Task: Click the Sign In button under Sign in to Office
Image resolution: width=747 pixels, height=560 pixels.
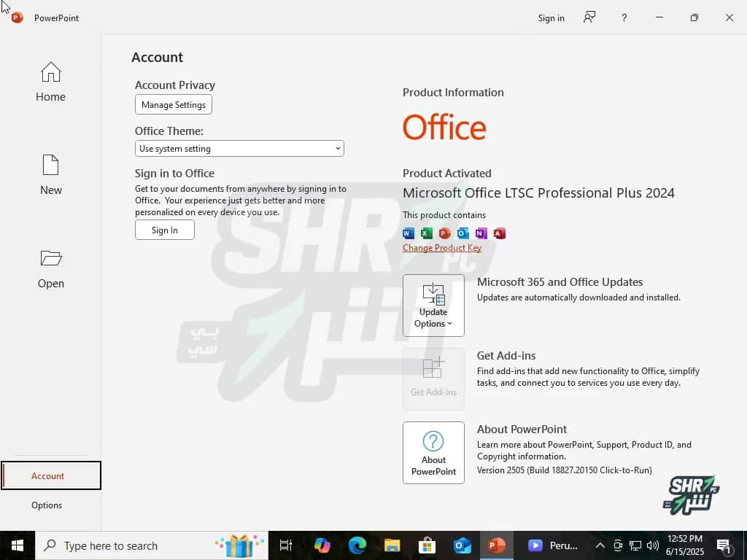Action: 165,230
